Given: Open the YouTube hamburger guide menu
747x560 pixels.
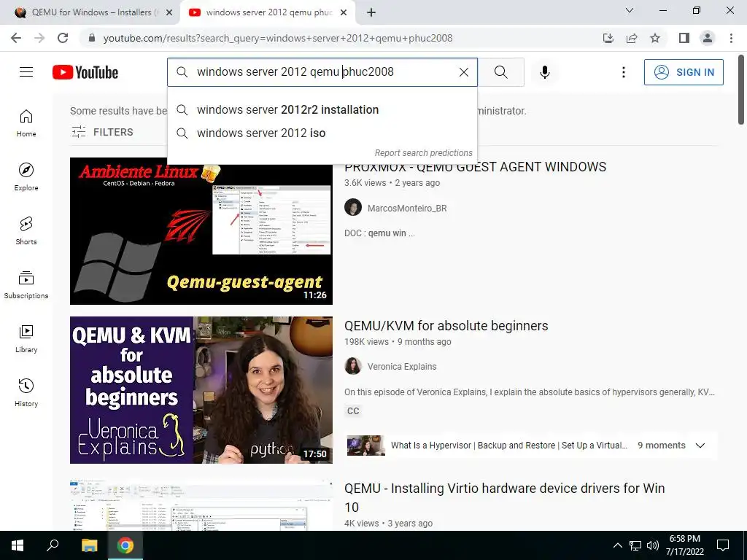Looking at the screenshot, I should point(26,72).
